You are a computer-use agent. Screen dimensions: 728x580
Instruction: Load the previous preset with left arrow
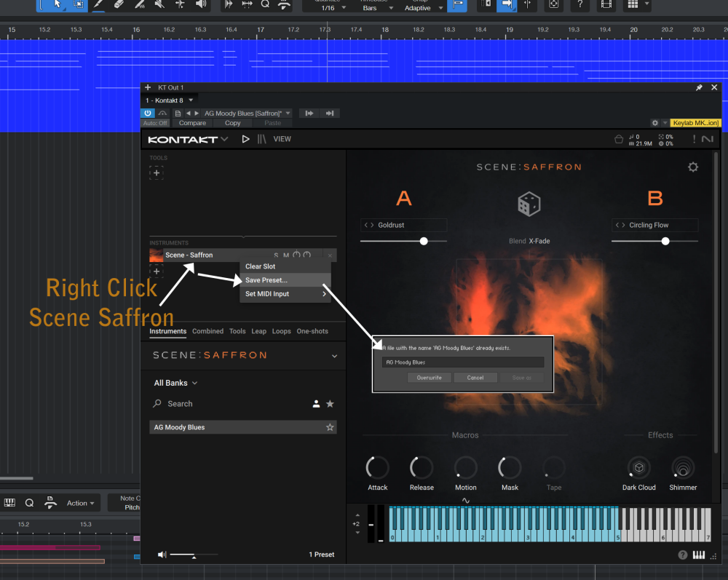(188, 114)
